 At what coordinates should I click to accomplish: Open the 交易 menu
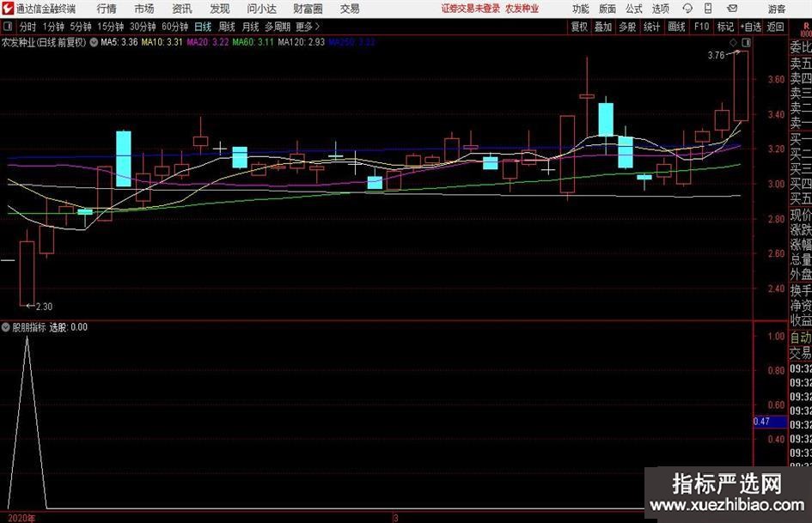[x=350, y=9]
